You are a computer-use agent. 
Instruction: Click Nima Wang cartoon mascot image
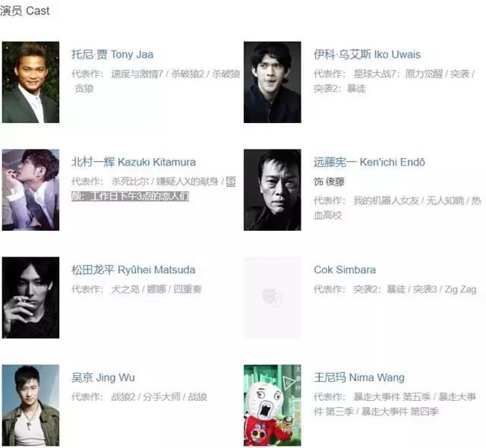[272, 405]
